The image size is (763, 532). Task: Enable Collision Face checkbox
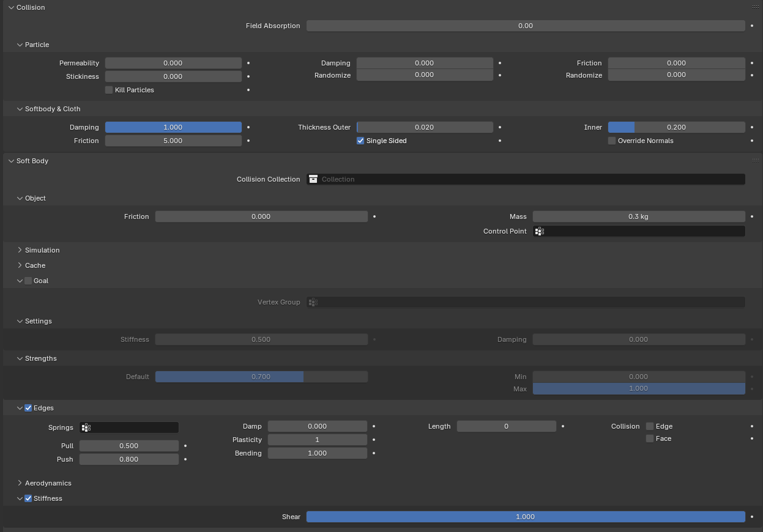tap(650, 438)
